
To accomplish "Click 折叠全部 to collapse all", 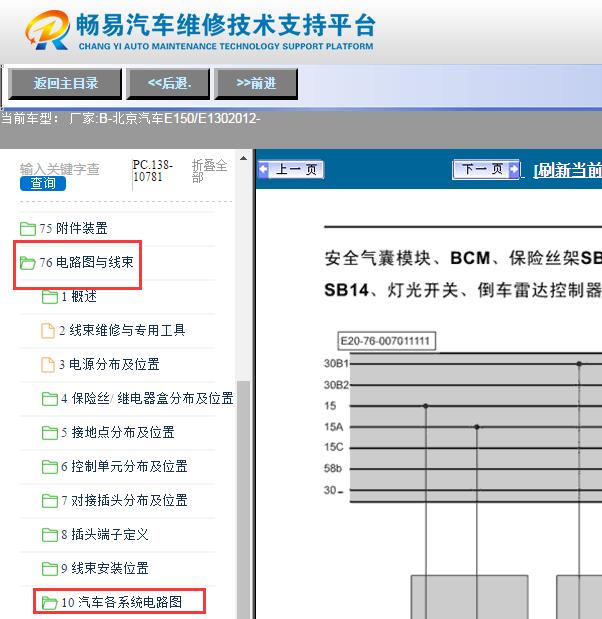I will pyautogui.click(x=209, y=171).
